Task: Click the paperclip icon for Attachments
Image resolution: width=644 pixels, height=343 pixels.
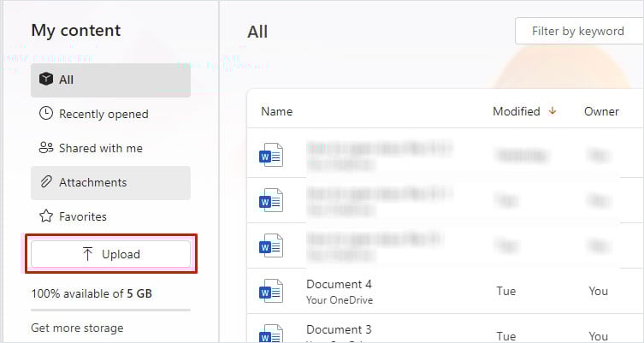Action: tap(46, 181)
